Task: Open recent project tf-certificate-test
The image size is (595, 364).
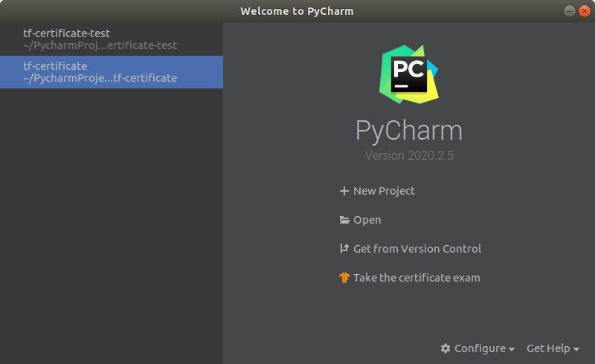Action: [x=112, y=39]
